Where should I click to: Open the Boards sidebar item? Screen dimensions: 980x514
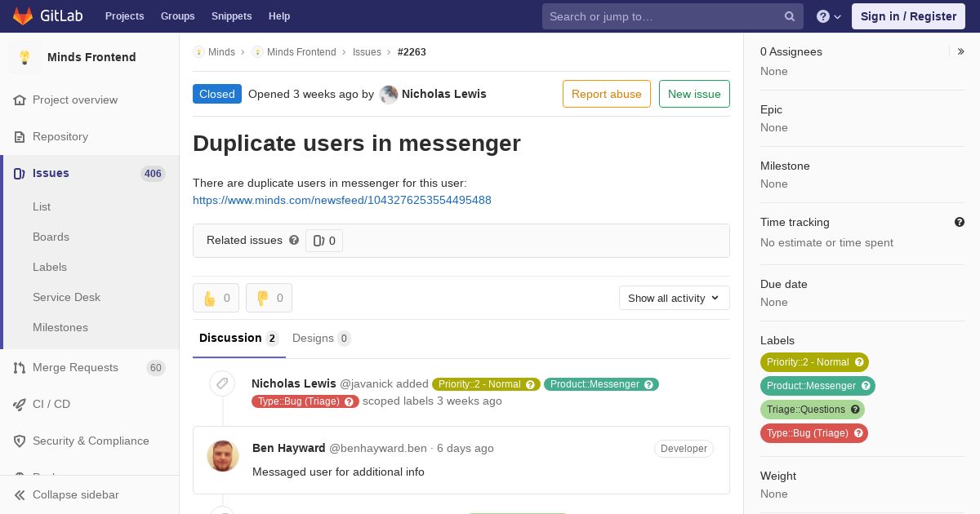(51, 237)
